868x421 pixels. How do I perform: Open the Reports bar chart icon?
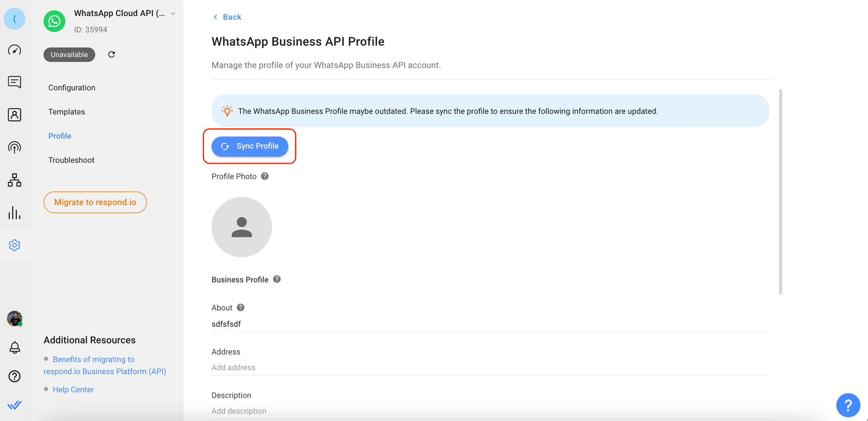(x=14, y=213)
